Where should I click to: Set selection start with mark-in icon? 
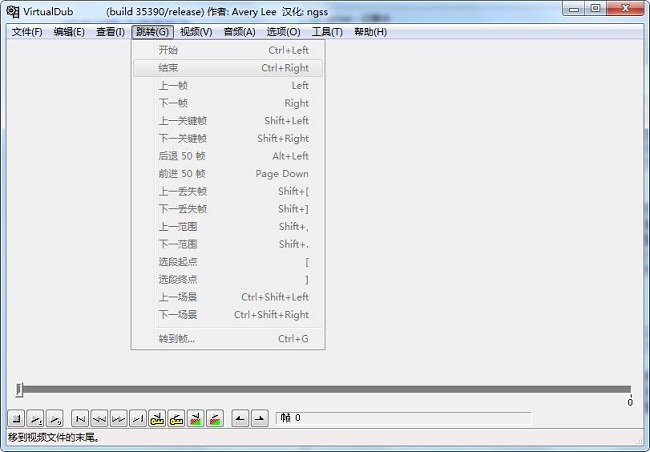coord(241,418)
